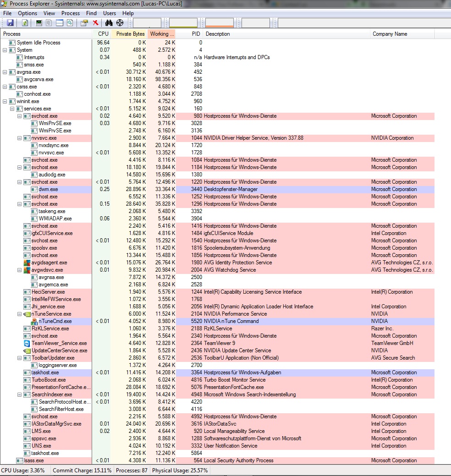Open the Process menu
Viewport: 451px width, 476px height.
tap(71, 13)
